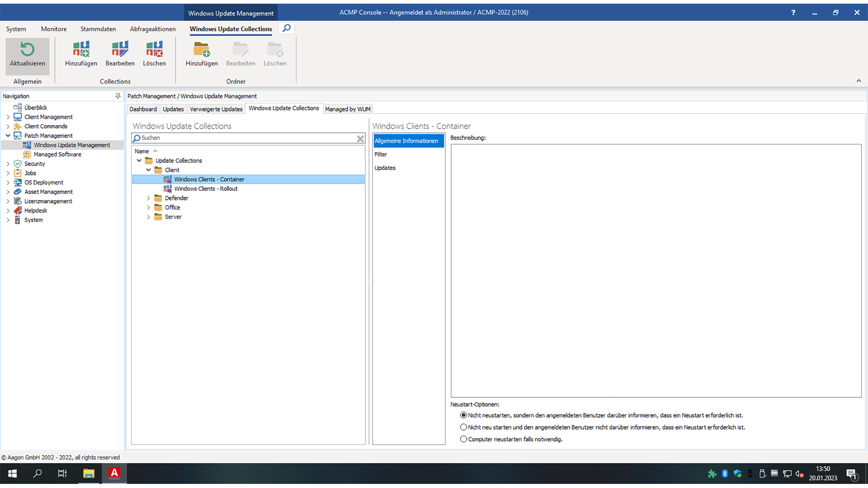The image size is (868, 488).
Task: Click the Suchen search input field
Action: point(248,138)
